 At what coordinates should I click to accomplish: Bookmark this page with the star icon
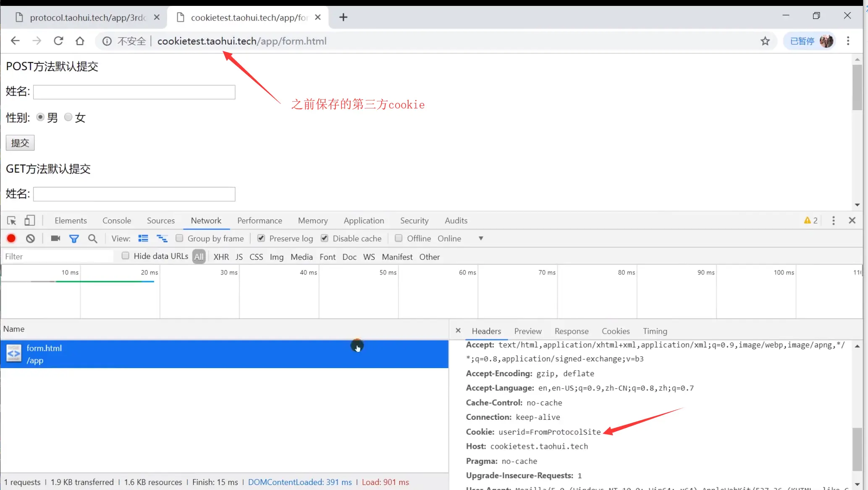[765, 41]
